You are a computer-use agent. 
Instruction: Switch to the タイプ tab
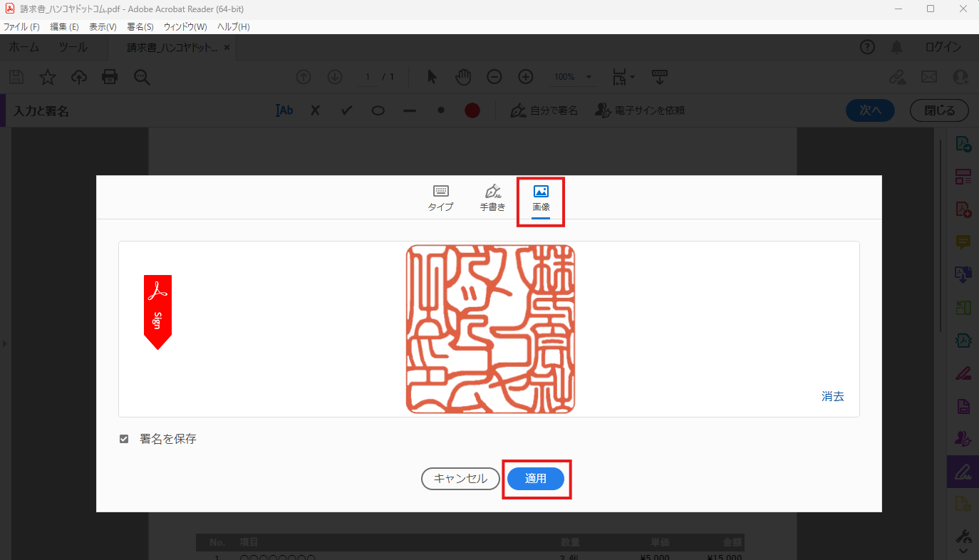[440, 199]
